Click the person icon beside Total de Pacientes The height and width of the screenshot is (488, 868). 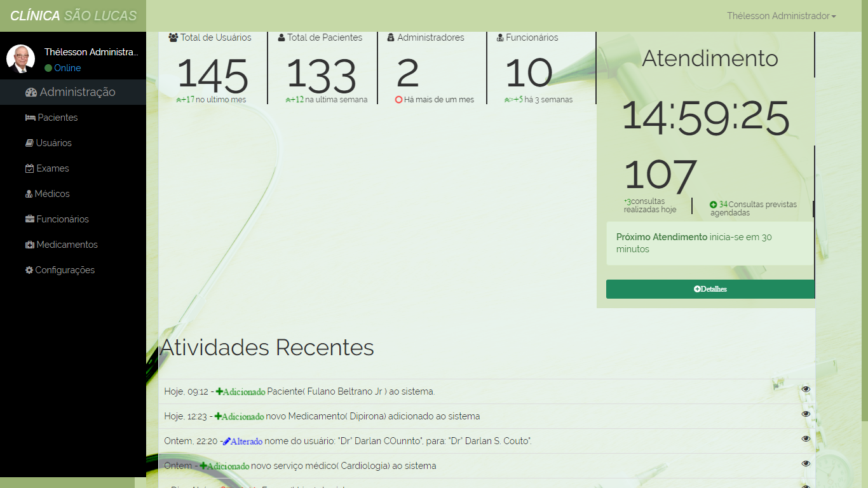pyautogui.click(x=281, y=37)
